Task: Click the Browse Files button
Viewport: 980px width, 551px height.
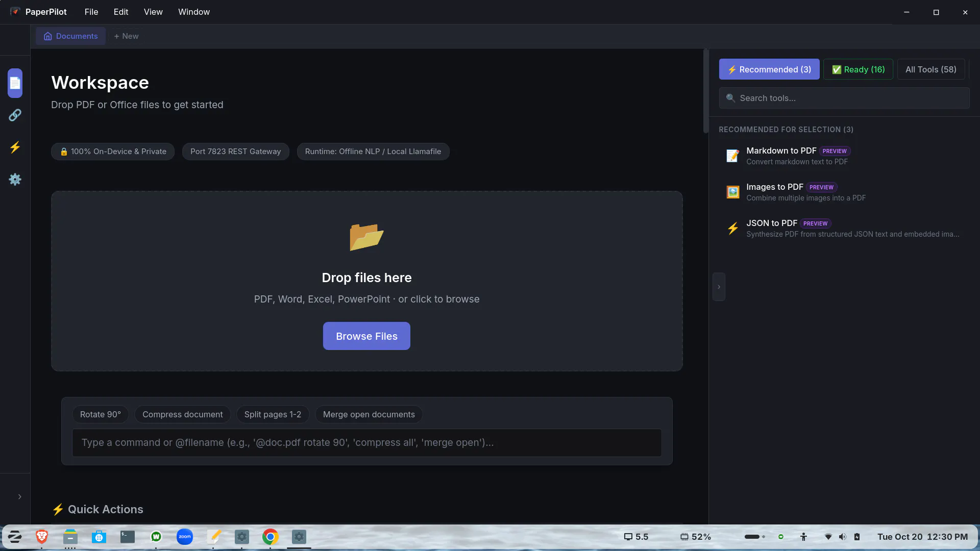Action: point(366,336)
